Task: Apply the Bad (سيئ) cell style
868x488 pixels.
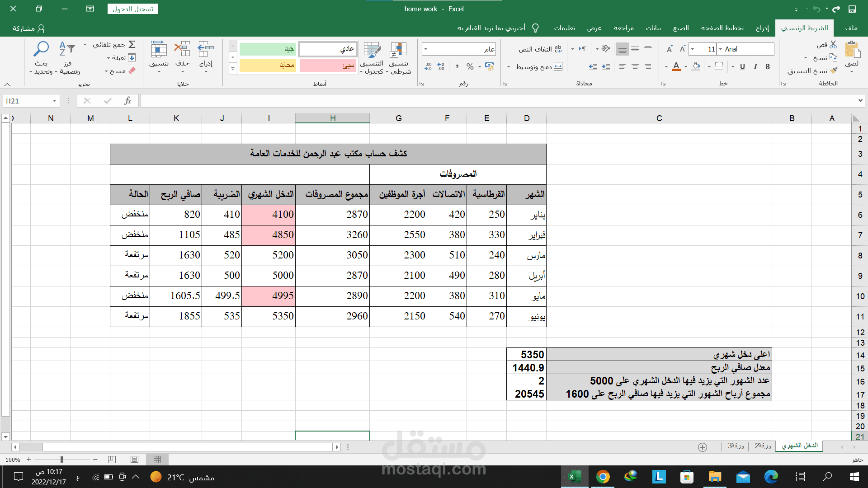Action: coord(328,66)
